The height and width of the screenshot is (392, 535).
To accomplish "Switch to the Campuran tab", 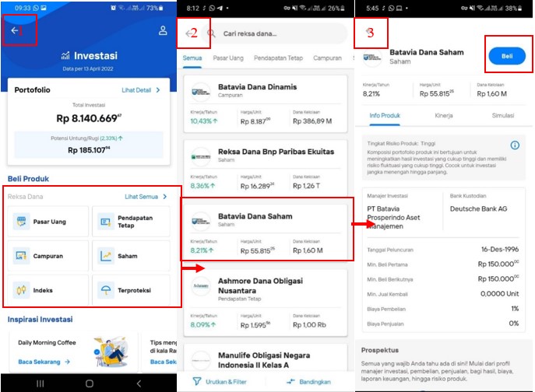I will pyautogui.click(x=327, y=58).
